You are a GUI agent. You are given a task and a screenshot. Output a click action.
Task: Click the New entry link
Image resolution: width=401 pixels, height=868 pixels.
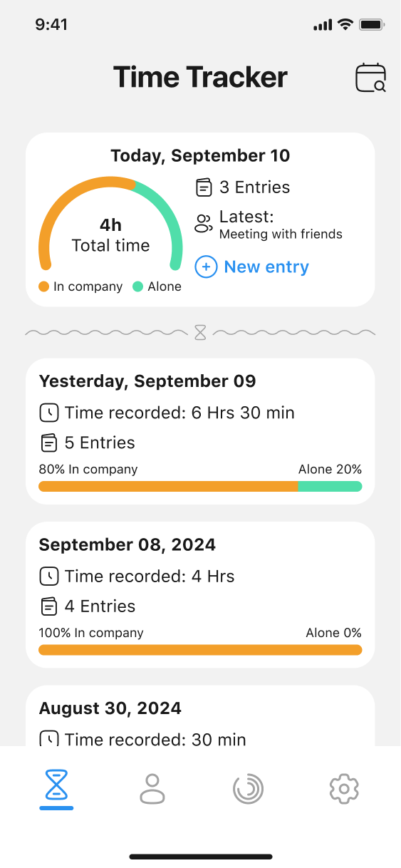(266, 267)
